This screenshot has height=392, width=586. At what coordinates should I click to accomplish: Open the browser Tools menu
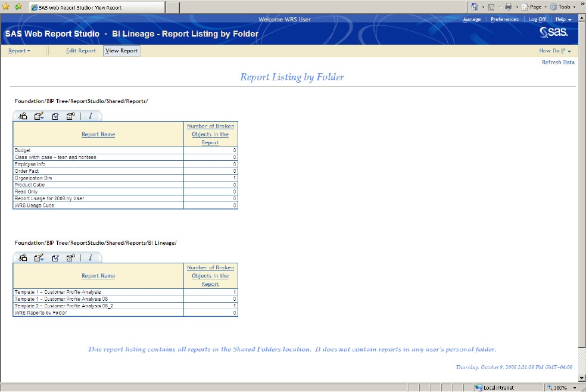(563, 7)
